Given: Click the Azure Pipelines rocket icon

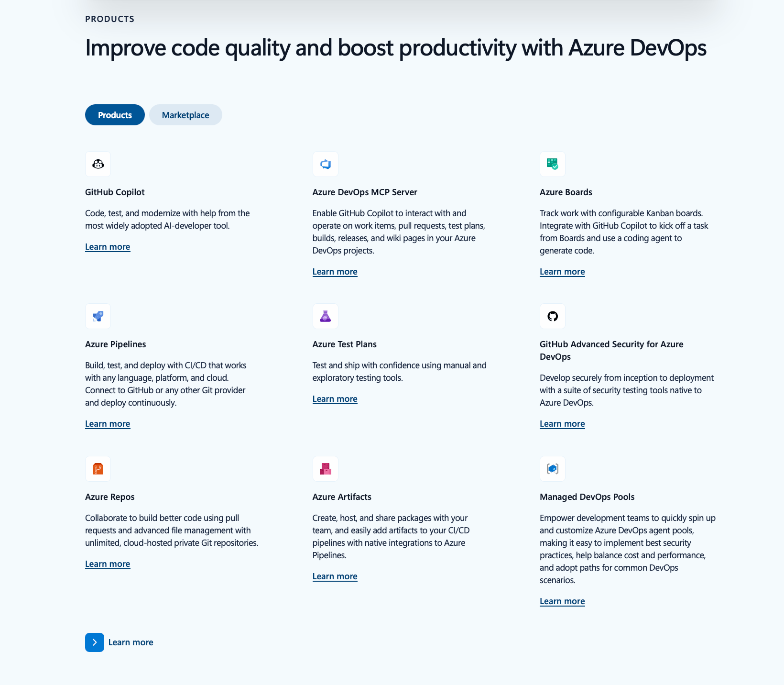Looking at the screenshot, I should pos(98,316).
